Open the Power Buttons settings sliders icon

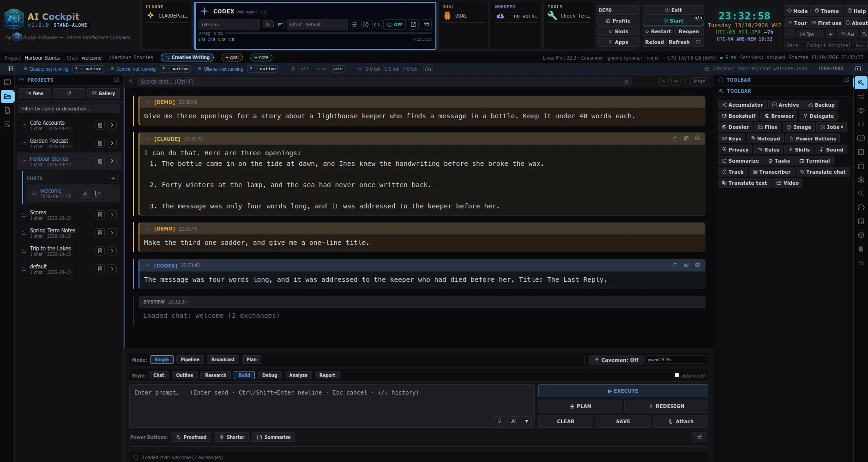(x=699, y=437)
